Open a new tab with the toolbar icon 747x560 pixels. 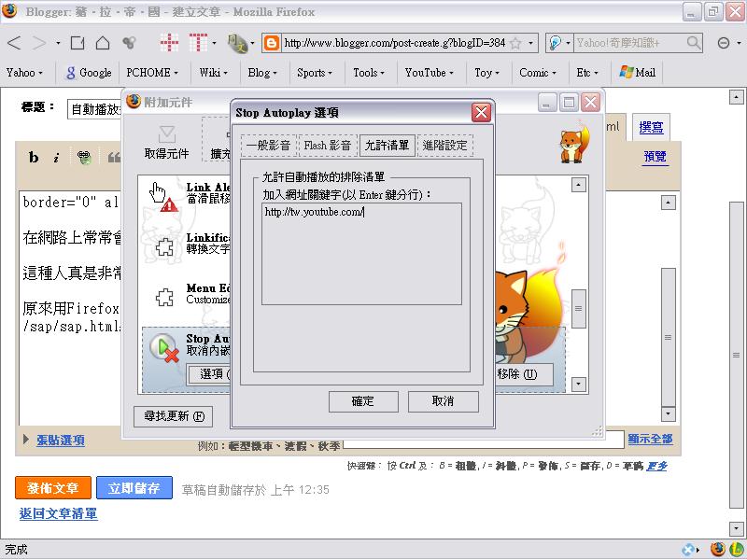78,43
